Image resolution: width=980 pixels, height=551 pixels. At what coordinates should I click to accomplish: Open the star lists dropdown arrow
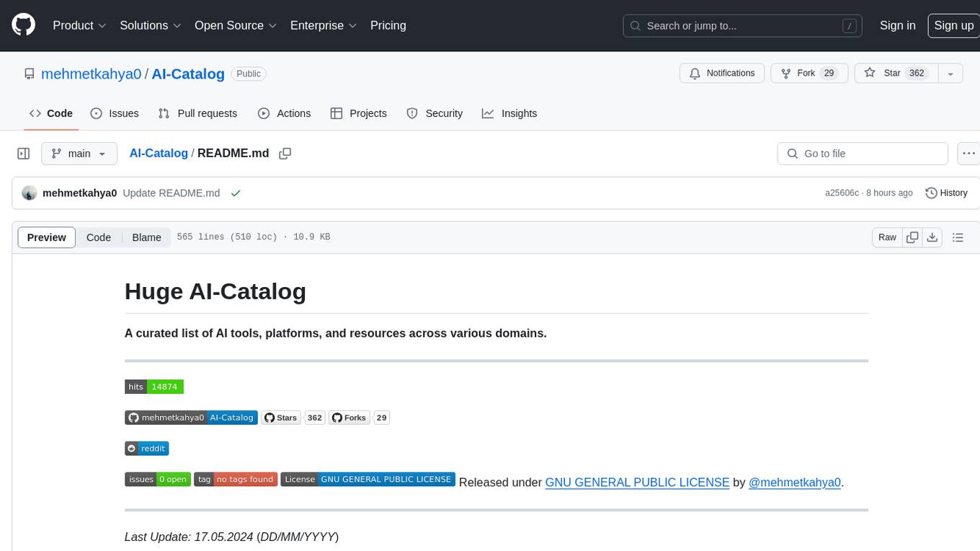[x=950, y=74]
